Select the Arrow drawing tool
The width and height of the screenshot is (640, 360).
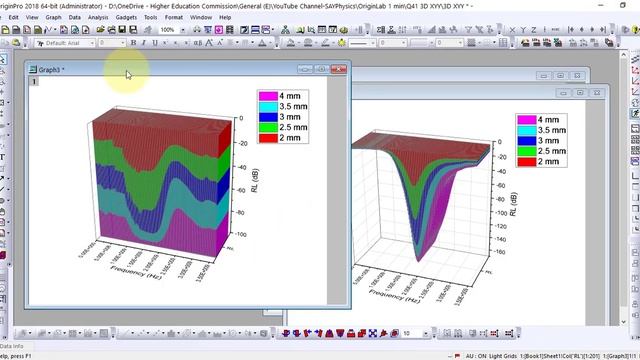click(2, 179)
